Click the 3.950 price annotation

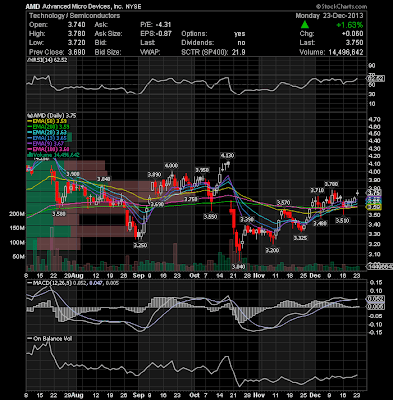(202, 170)
